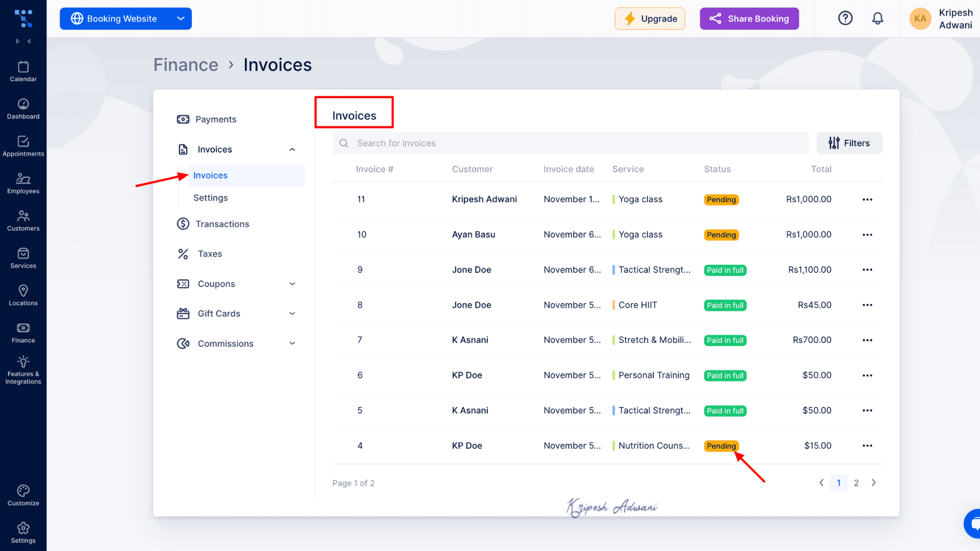Image resolution: width=980 pixels, height=551 pixels.
Task: Open Customize palette icon in sidebar
Action: coord(23,491)
